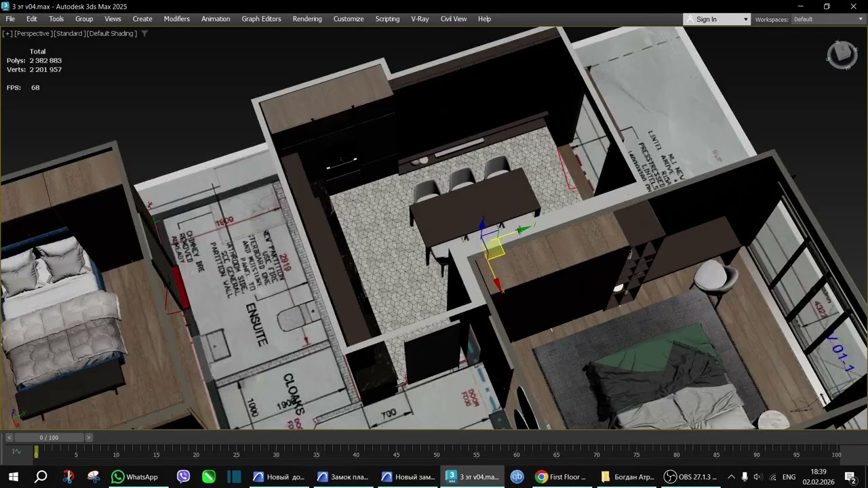Click the volume speaker tray icon

(x=757, y=476)
